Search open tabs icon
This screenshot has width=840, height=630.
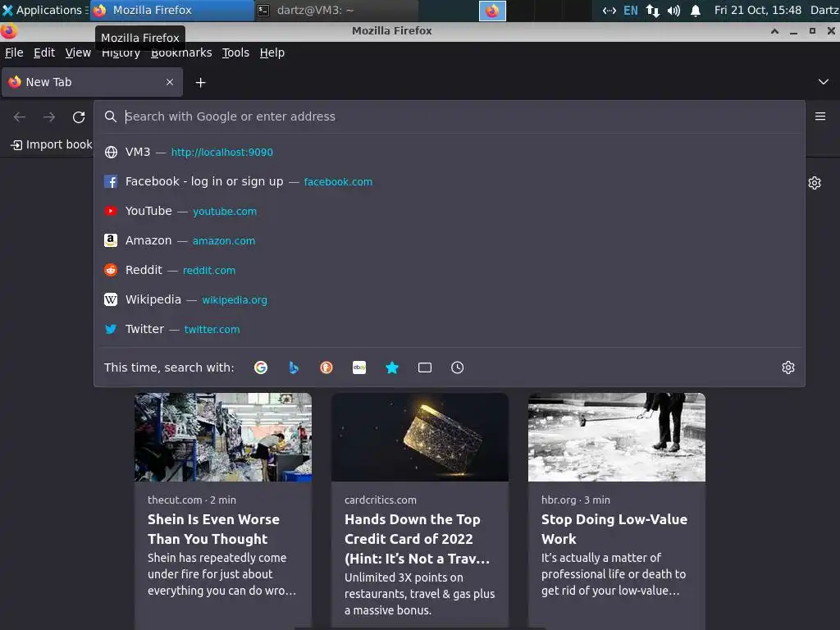(425, 367)
